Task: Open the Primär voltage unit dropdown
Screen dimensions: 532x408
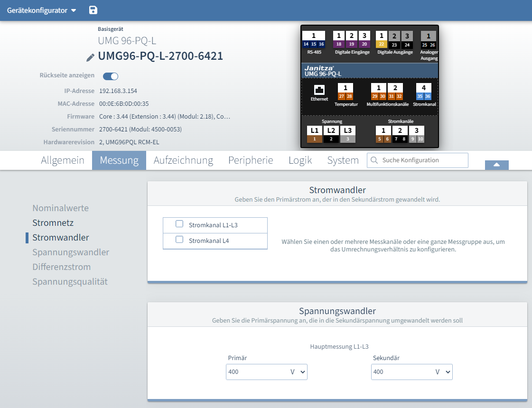Action: 298,372
